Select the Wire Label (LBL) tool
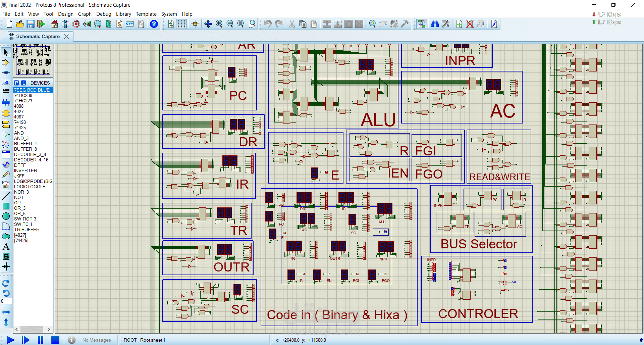The image size is (644, 345). (6, 83)
